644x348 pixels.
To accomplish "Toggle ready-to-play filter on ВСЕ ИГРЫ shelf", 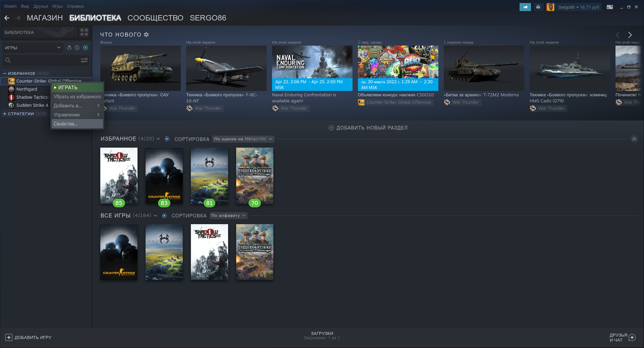I will tap(164, 216).
